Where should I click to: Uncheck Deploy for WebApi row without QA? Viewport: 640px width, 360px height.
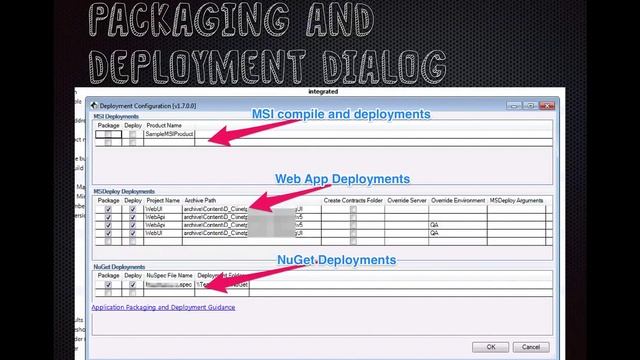pyautogui.click(x=133, y=217)
